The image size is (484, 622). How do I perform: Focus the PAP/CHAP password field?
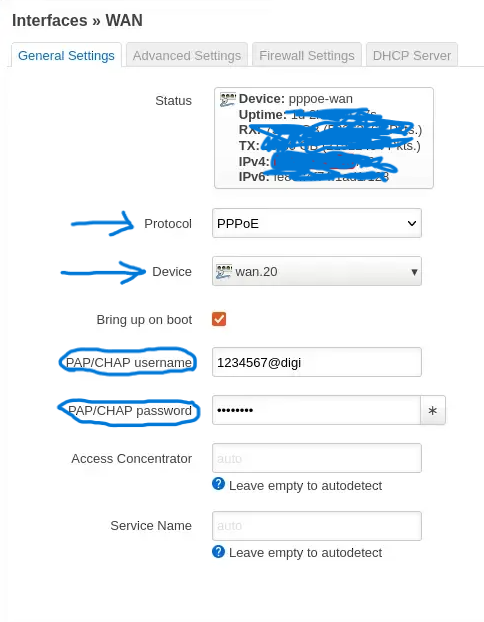pyautogui.click(x=316, y=410)
